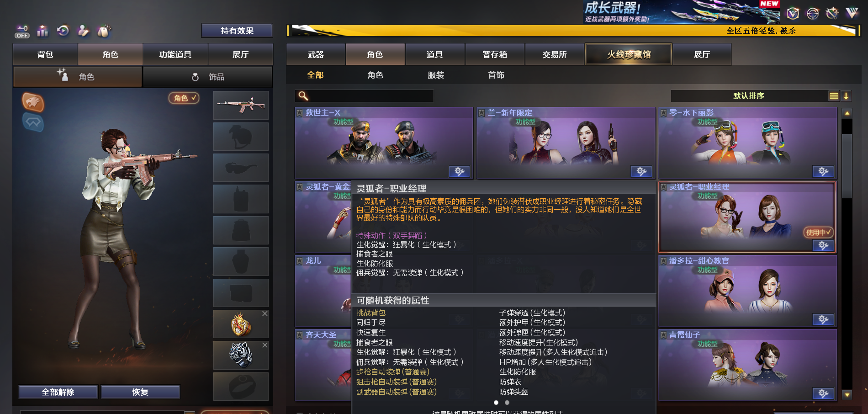Remove the tiger head accessory slot item
Image resolution: width=868 pixels, height=414 pixels.
[265, 345]
